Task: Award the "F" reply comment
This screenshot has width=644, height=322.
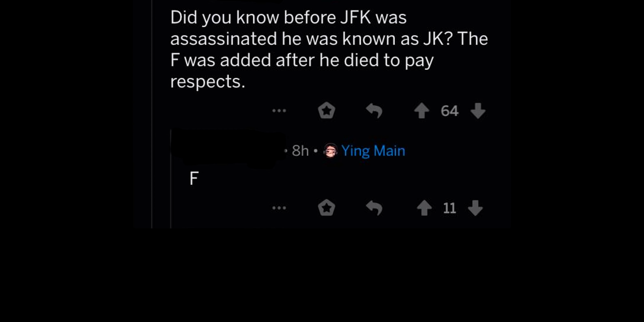Action: (326, 208)
